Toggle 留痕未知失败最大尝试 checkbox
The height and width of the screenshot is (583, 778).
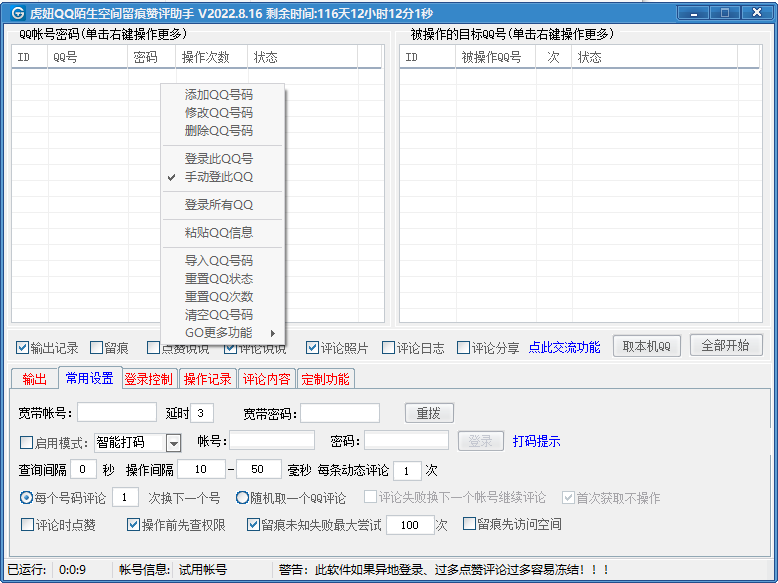click(253, 524)
